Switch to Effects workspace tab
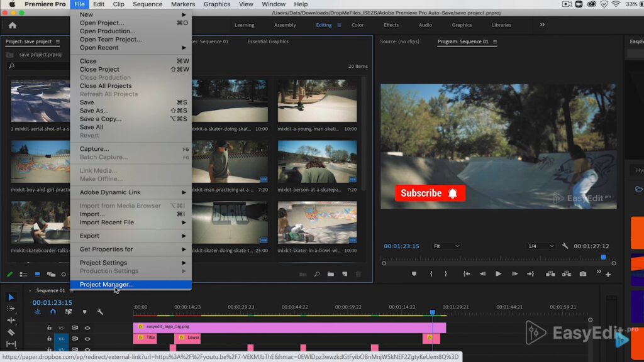 pos(391,25)
